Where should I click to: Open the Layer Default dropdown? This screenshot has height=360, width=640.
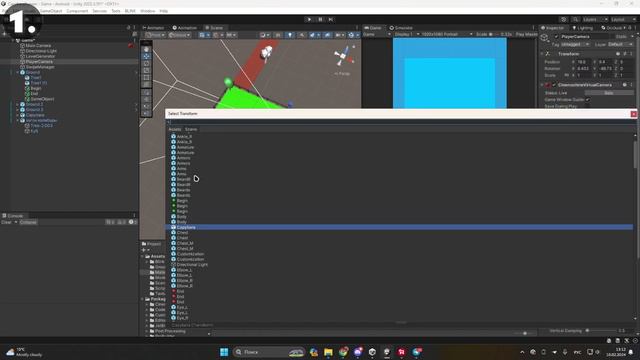coord(620,44)
